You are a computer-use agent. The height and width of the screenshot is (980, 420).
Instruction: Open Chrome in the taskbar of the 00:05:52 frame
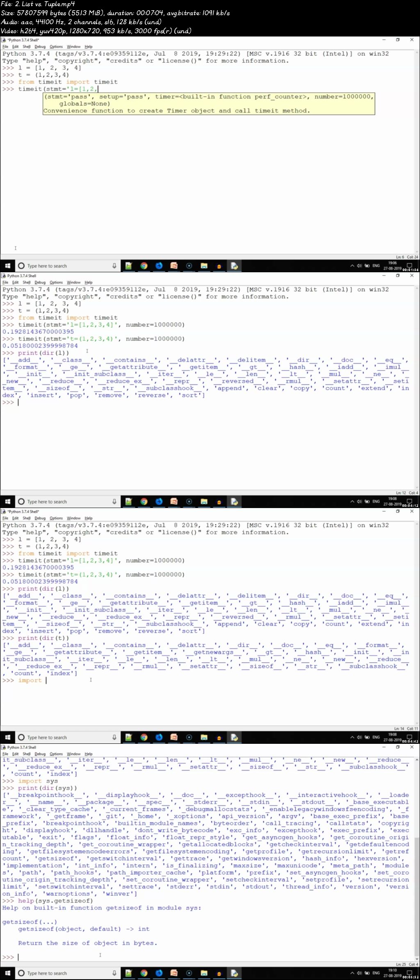[x=144, y=973]
